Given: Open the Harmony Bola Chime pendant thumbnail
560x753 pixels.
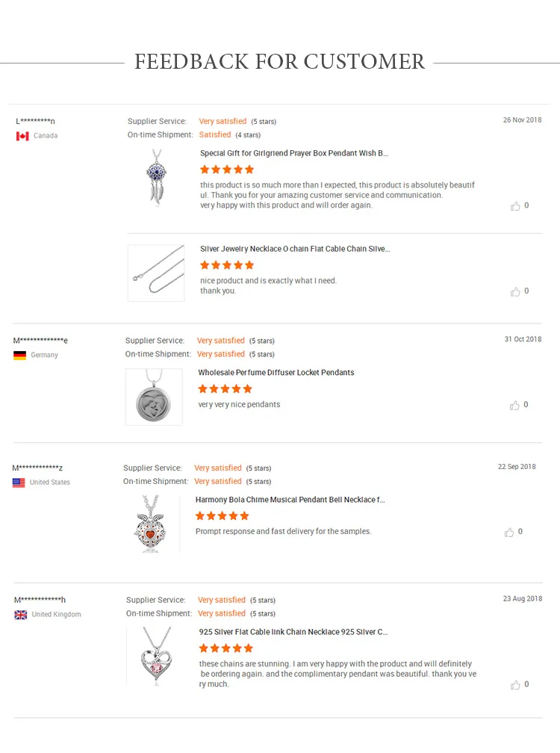Looking at the screenshot, I should (152, 524).
